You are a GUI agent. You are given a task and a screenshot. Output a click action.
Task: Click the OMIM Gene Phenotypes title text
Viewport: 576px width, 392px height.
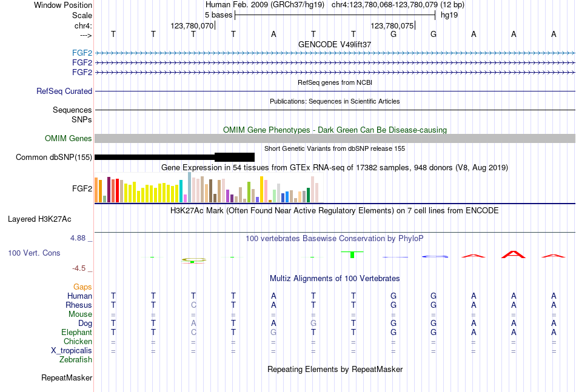pos(335,130)
